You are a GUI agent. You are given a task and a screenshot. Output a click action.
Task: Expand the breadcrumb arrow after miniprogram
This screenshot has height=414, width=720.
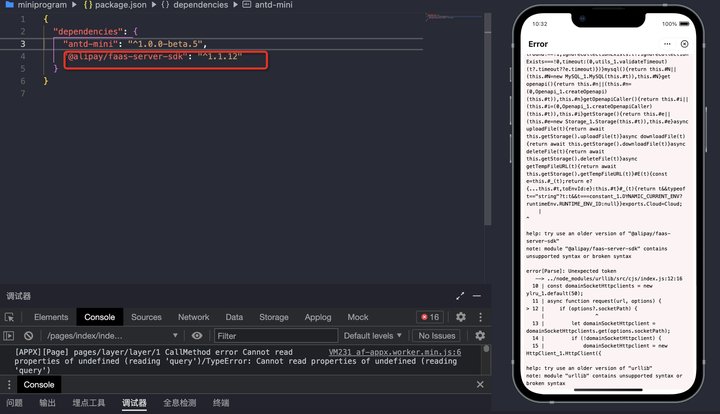point(74,5)
